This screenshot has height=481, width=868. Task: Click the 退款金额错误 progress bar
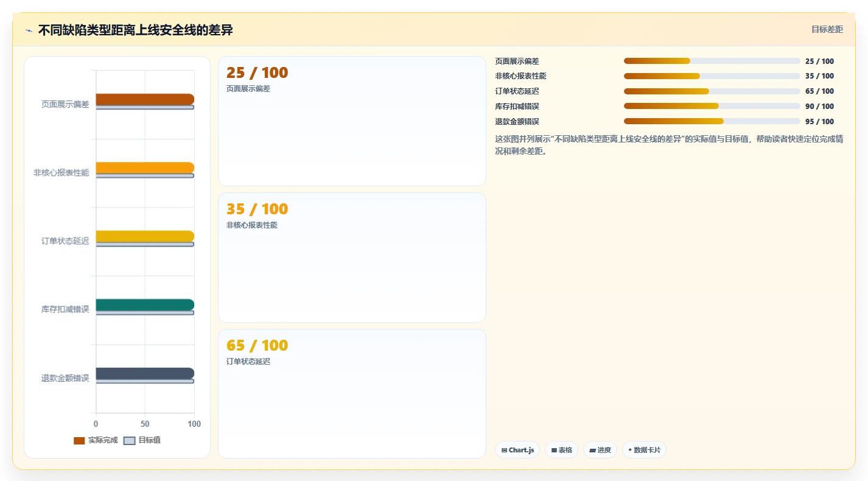(712, 121)
